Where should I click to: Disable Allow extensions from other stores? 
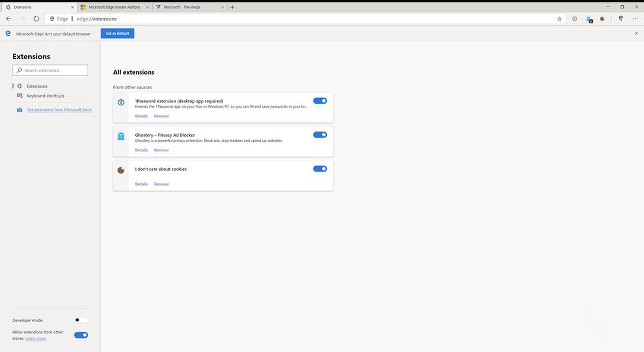coord(81,335)
